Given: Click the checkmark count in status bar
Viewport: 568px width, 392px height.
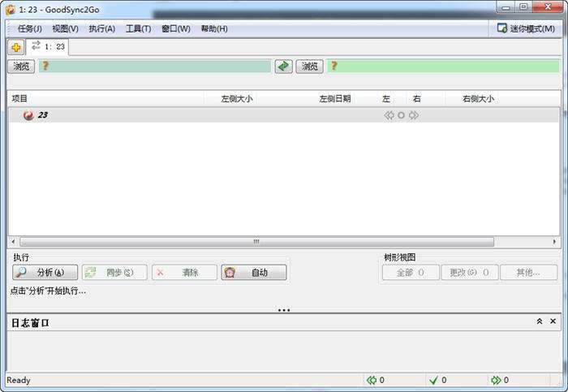Looking at the screenshot, I should tap(437, 380).
